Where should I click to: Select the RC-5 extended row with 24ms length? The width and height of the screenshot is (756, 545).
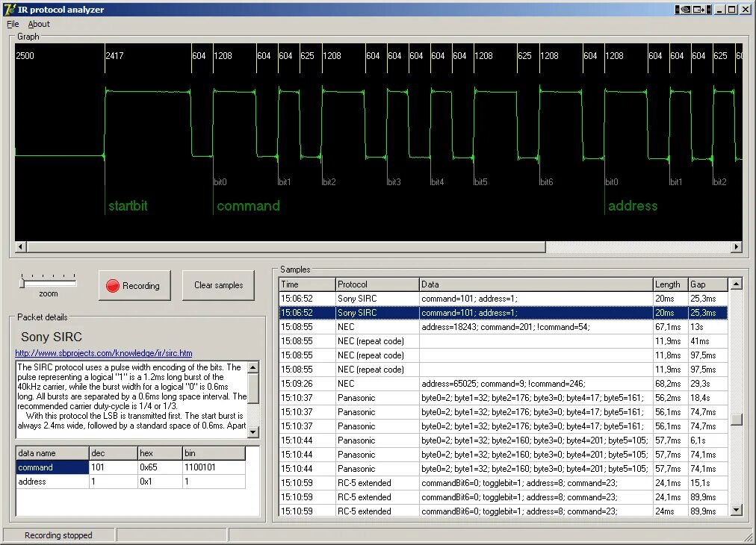504,511
